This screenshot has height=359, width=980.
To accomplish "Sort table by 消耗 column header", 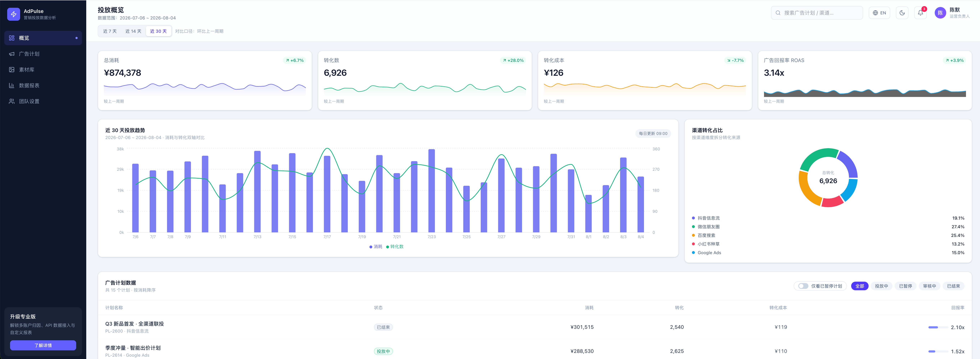I will [x=589, y=308].
